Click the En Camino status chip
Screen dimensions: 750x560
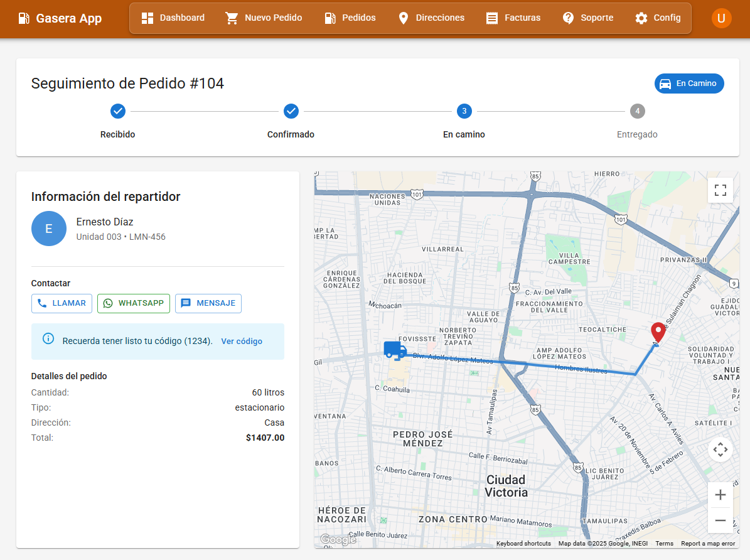pyautogui.click(x=689, y=83)
